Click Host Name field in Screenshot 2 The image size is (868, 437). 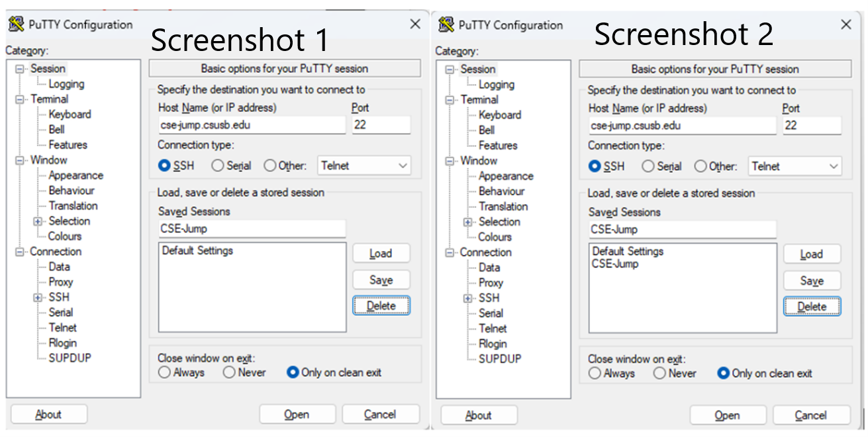click(682, 125)
